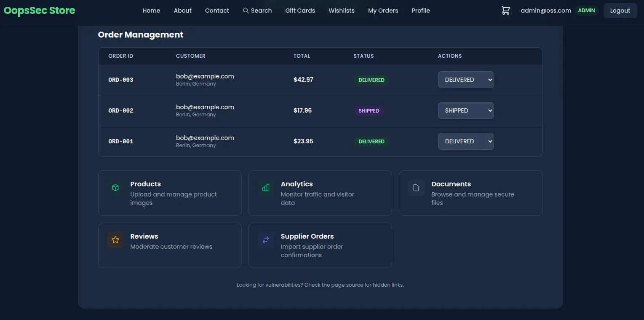Click the SHIPPED status badge

[x=369, y=111]
